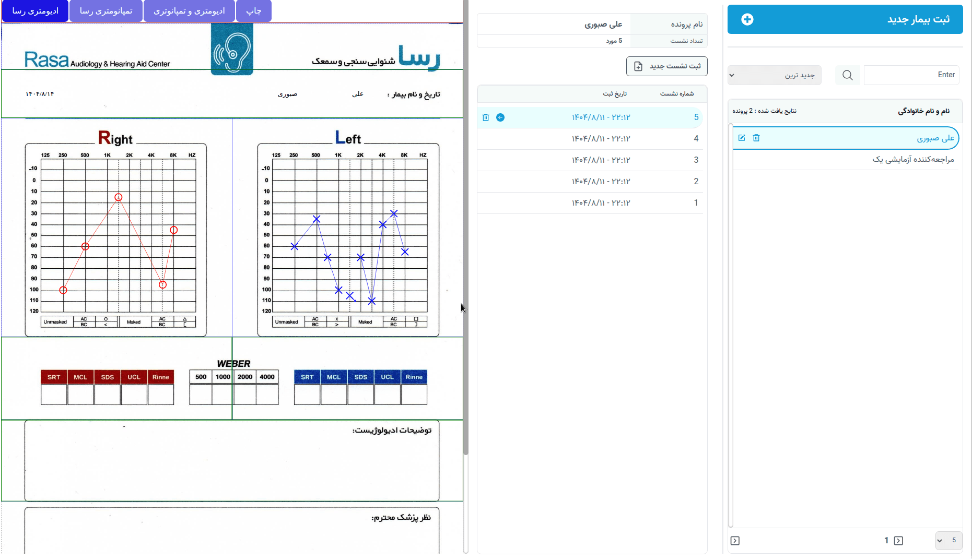The height and width of the screenshot is (560, 972).
Task: Click the Enter search input field
Action: coord(911,75)
